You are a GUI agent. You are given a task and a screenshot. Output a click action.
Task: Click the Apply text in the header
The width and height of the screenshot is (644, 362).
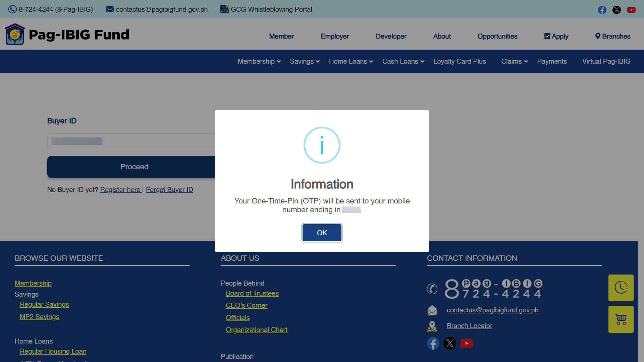(560, 36)
